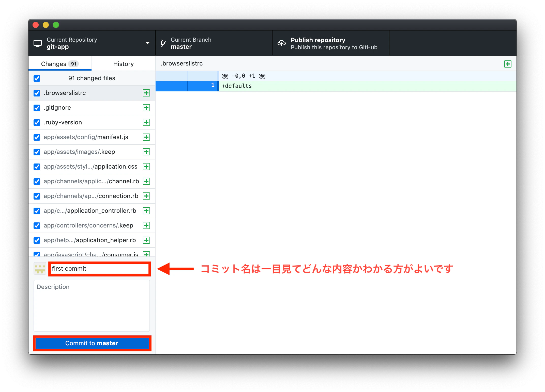Uncheck the .gitignore file checkbox
This screenshot has height=392, width=545.
point(37,108)
